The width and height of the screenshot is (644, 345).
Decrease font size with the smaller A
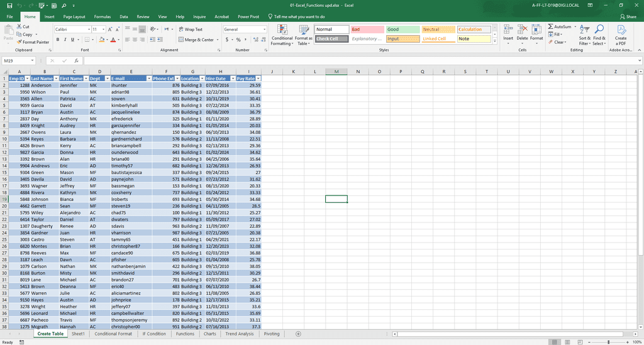tap(117, 30)
